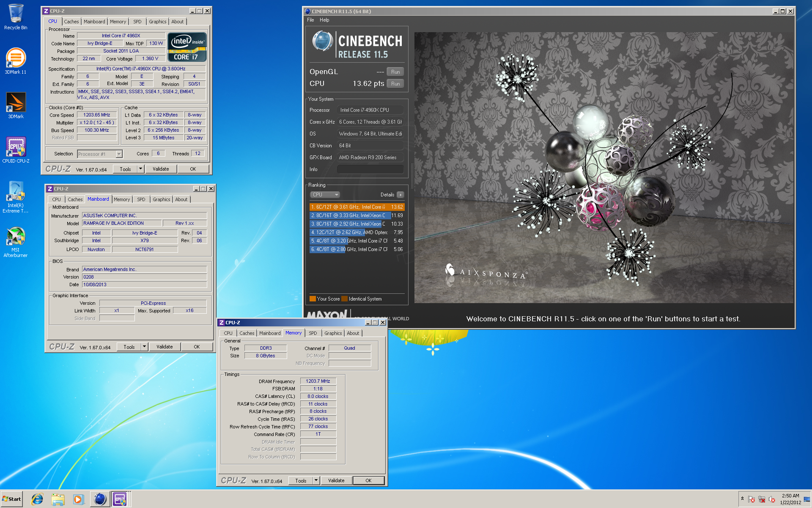
Task: Click the Action Center flag tray icon
Action: [752, 499]
